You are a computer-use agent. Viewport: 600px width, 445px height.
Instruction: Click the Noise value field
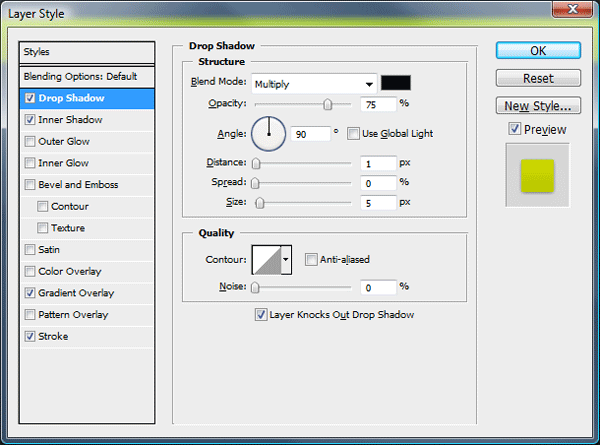(x=378, y=287)
